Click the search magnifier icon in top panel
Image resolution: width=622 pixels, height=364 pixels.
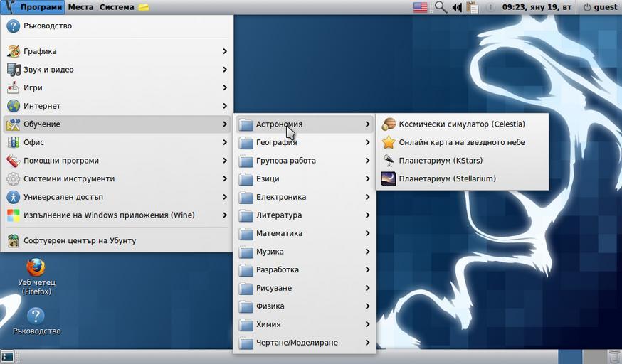click(441, 7)
